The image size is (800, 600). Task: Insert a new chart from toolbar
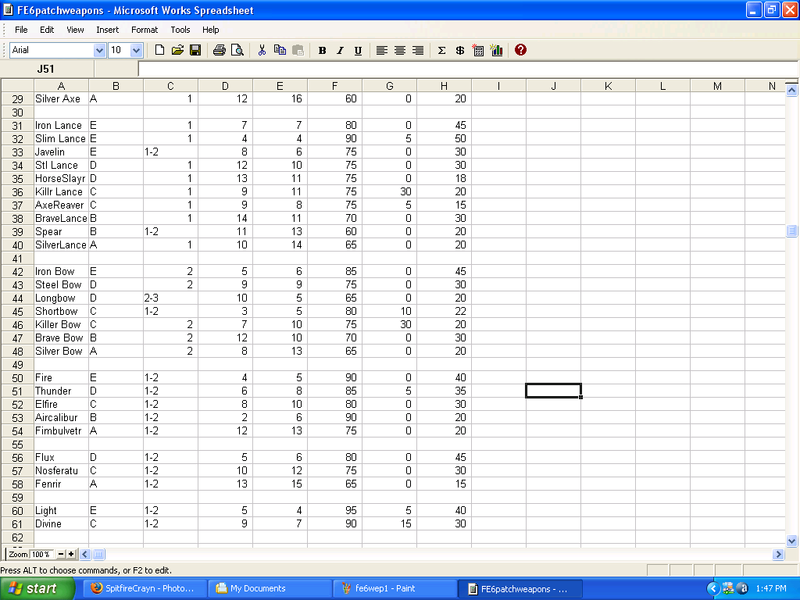tap(496, 50)
